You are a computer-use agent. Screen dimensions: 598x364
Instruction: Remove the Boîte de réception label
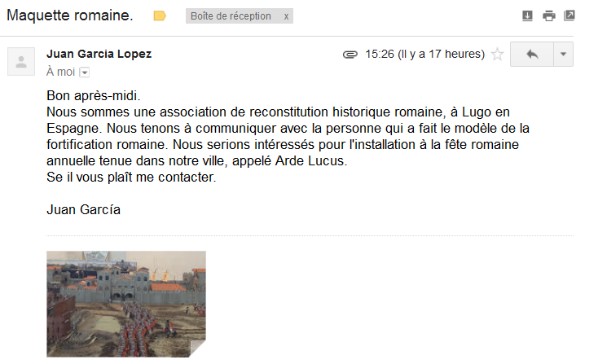click(286, 16)
